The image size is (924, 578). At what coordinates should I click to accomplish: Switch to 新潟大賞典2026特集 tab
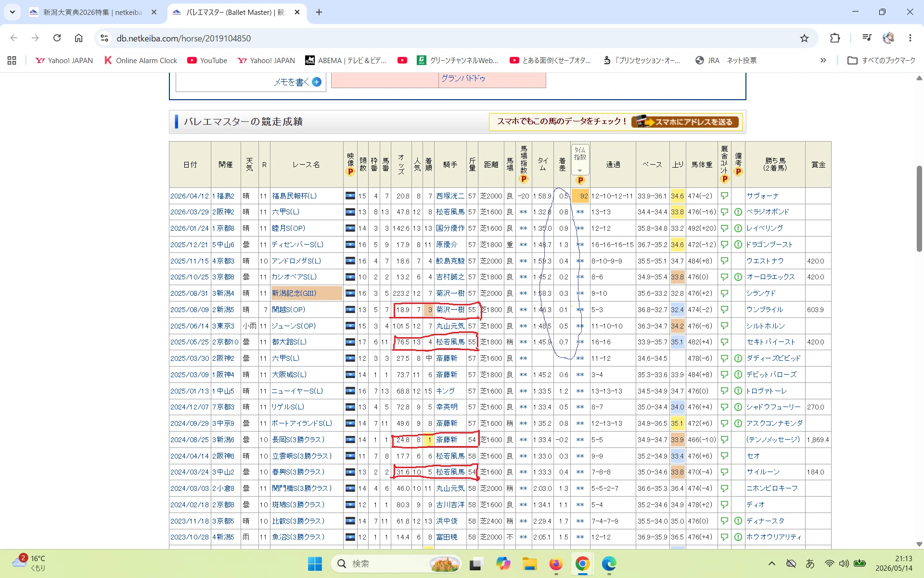point(93,13)
